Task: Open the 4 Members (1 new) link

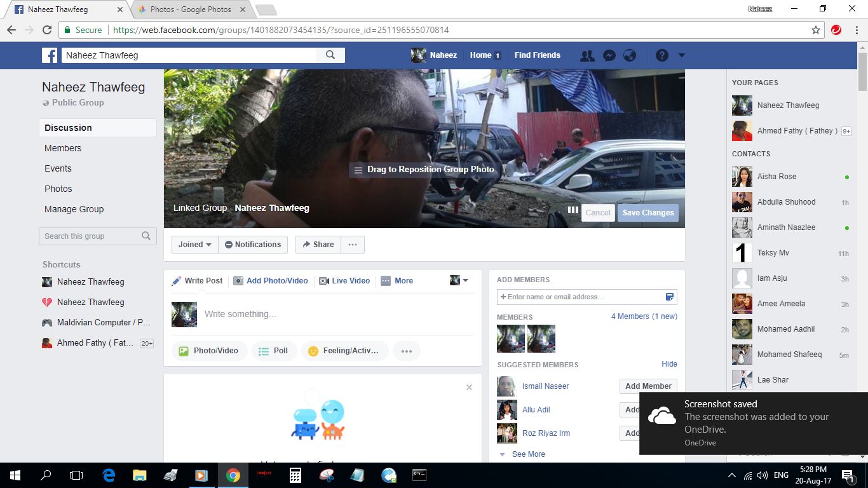Action: 644,316
